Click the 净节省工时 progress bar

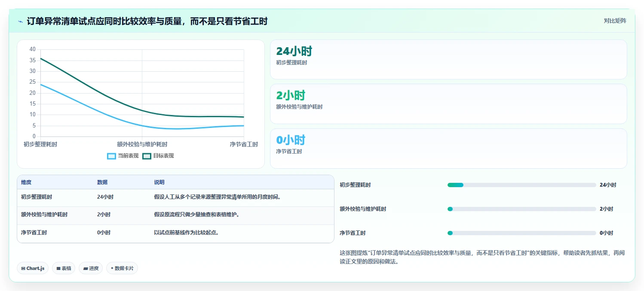pyautogui.click(x=521, y=233)
